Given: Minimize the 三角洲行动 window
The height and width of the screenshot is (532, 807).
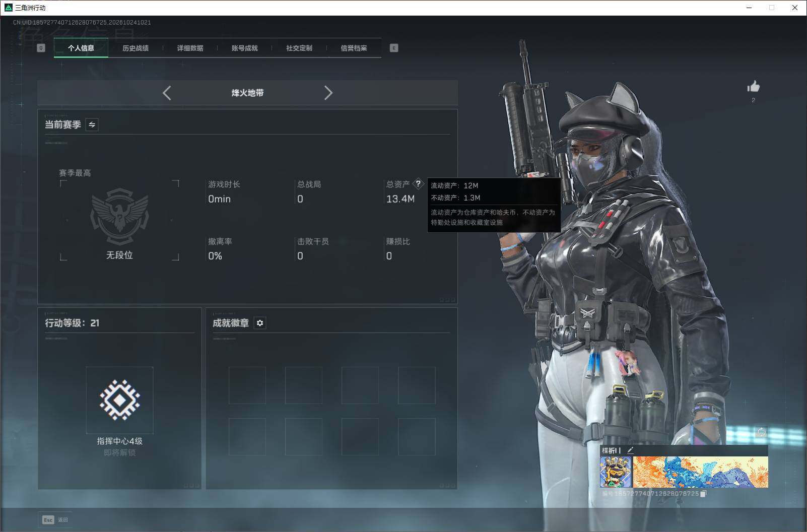Looking at the screenshot, I should [749, 8].
